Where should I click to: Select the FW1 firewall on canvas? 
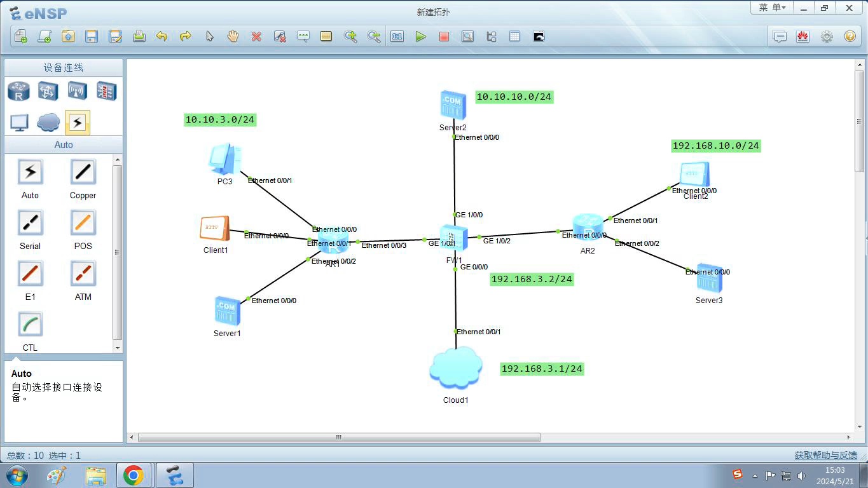click(x=454, y=239)
